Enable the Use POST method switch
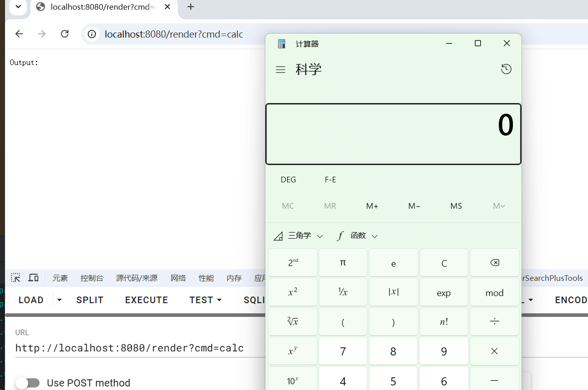This screenshot has width=588, height=390. (x=27, y=383)
